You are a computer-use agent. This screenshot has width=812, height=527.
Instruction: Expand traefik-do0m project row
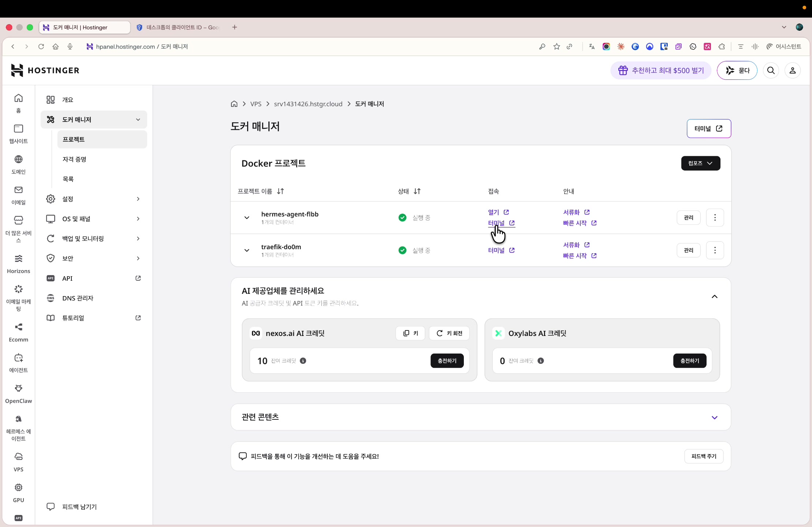(x=247, y=250)
